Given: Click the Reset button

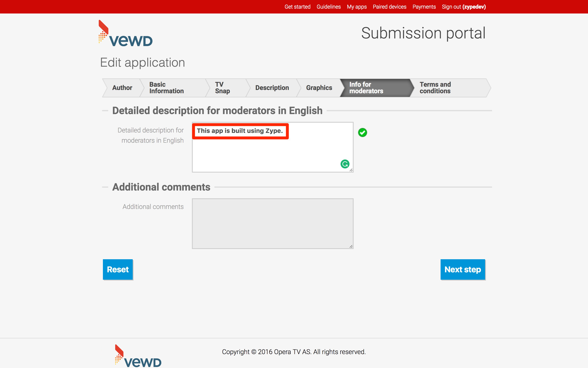Looking at the screenshot, I should 118,269.
